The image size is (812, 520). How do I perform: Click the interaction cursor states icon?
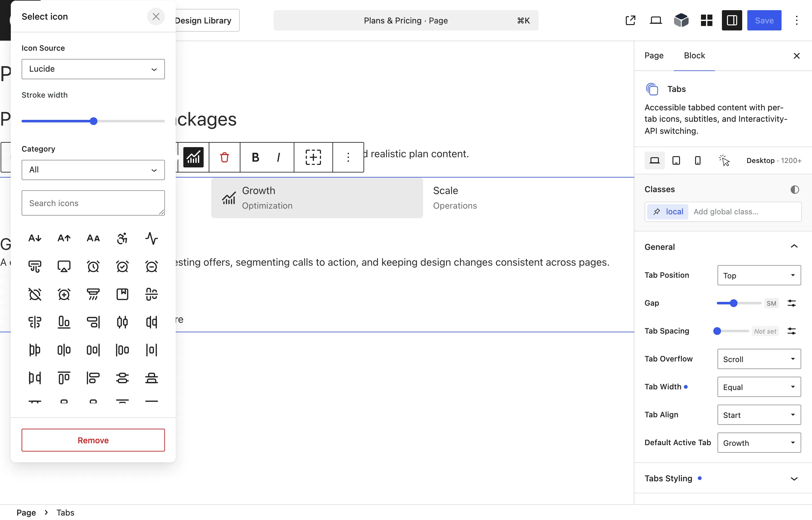click(724, 160)
